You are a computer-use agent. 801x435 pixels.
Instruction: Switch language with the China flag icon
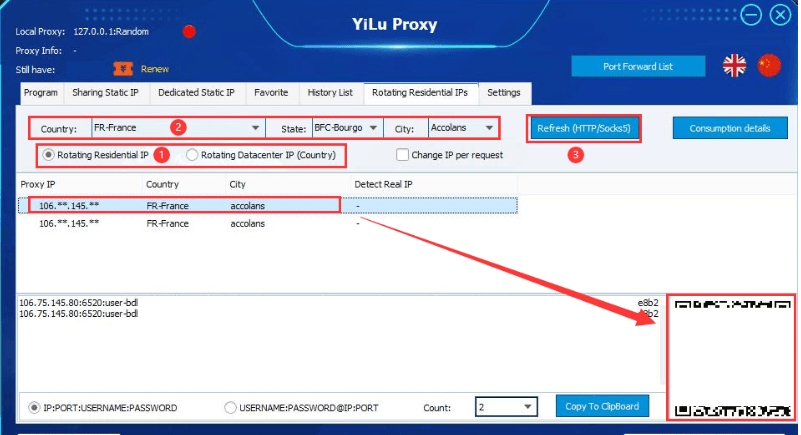point(769,65)
